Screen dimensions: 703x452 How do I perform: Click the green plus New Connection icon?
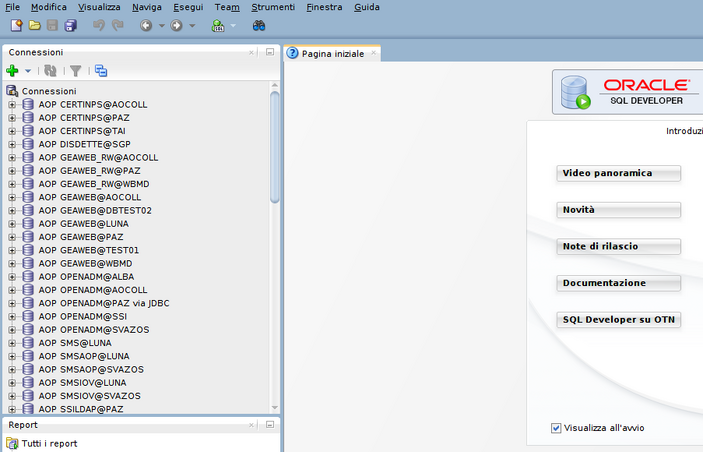pyautogui.click(x=13, y=70)
